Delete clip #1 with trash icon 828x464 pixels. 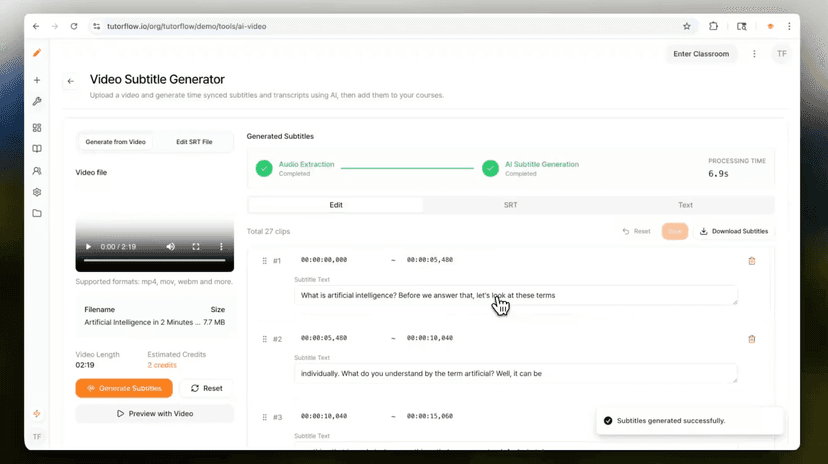point(752,261)
